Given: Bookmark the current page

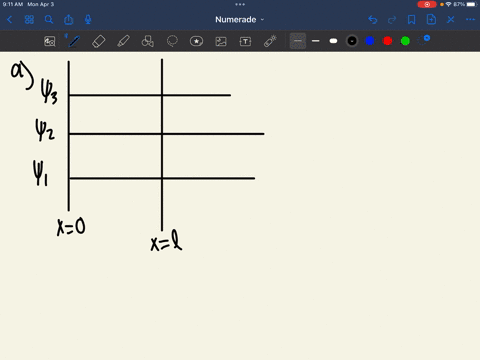Looking at the screenshot, I should [x=412, y=20].
